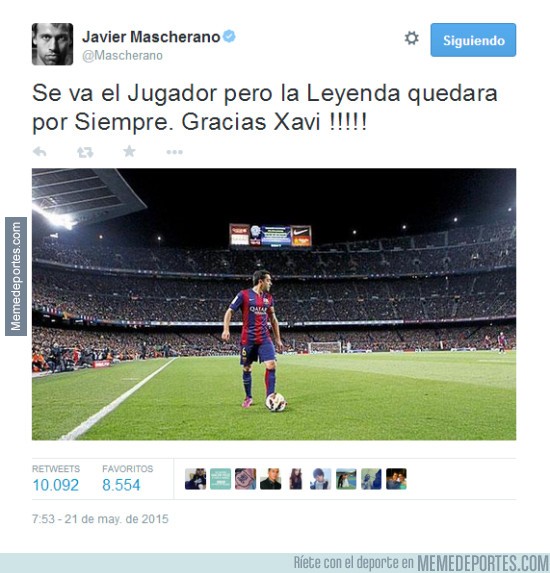This screenshot has width=550, height=573.
Task: Toggle the Siguiendo follow button
Action: 473,40
